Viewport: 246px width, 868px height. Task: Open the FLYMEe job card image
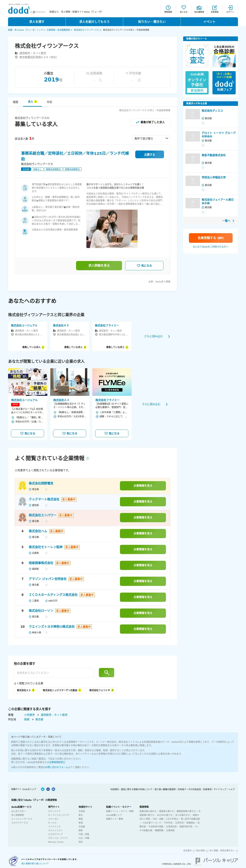pyautogui.click(x=112, y=382)
